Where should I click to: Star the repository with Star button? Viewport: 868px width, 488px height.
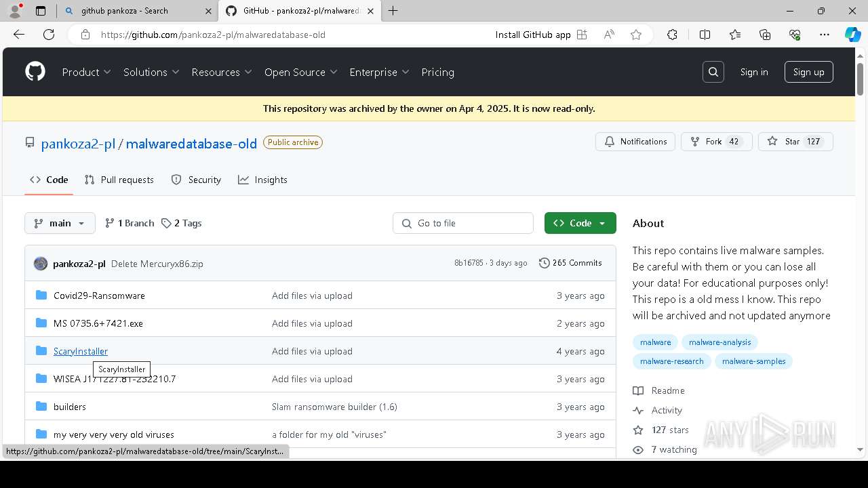coord(795,142)
